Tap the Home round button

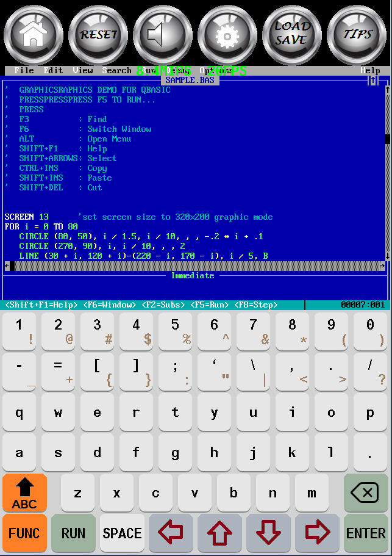(34, 35)
